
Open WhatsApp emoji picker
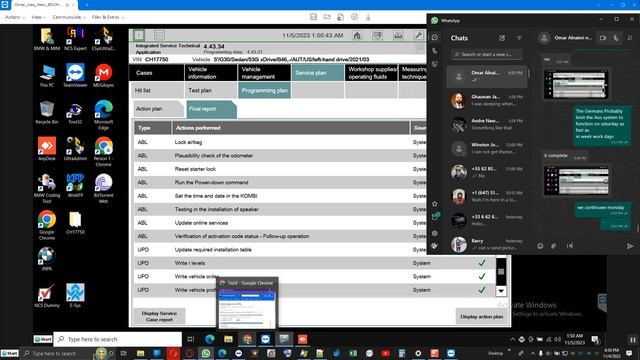pyautogui.click(x=540, y=246)
